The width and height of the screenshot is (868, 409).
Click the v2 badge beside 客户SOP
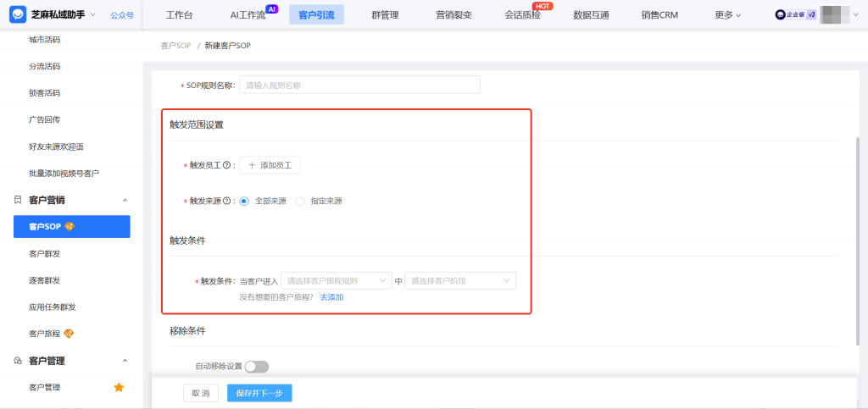(70, 227)
